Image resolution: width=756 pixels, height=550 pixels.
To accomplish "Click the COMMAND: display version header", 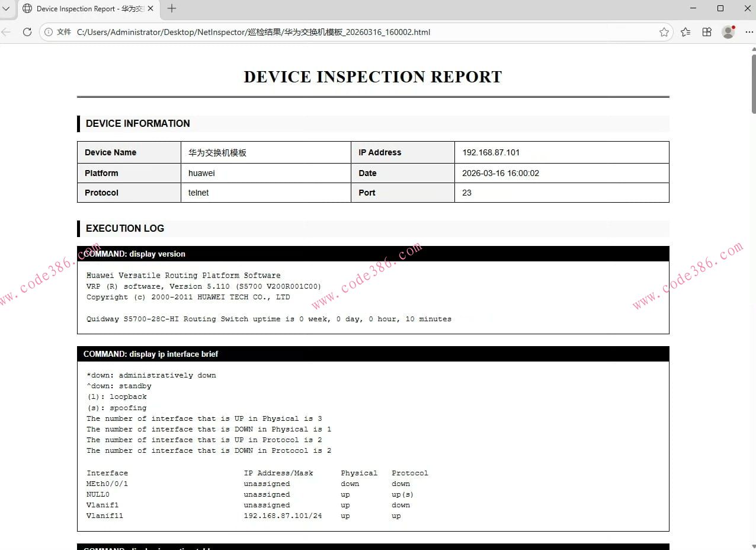I will tap(373, 254).
